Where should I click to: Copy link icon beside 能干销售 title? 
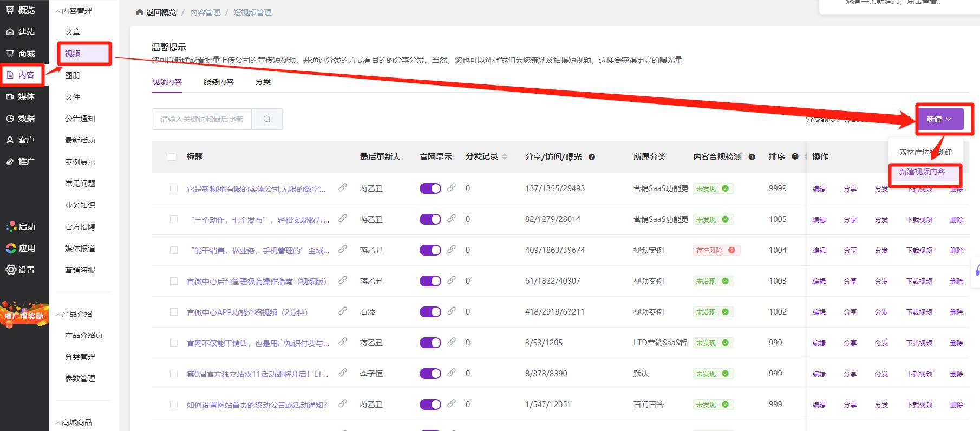click(x=343, y=249)
